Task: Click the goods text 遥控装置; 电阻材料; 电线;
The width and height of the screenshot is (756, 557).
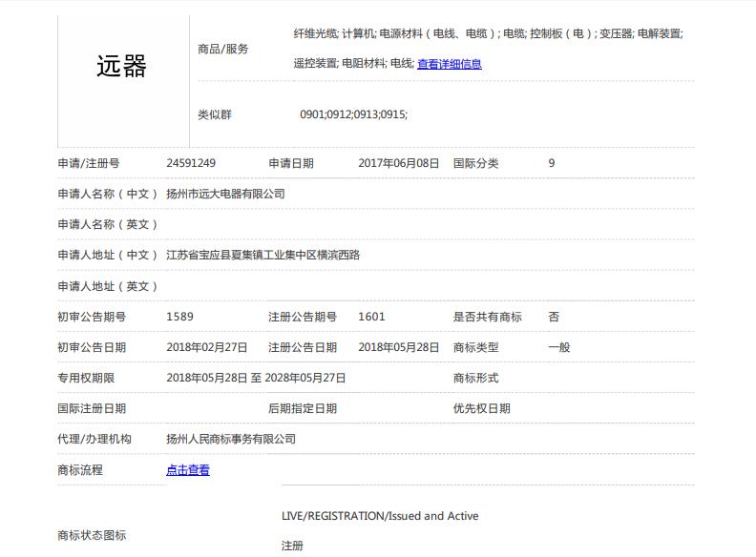Action: pos(354,64)
